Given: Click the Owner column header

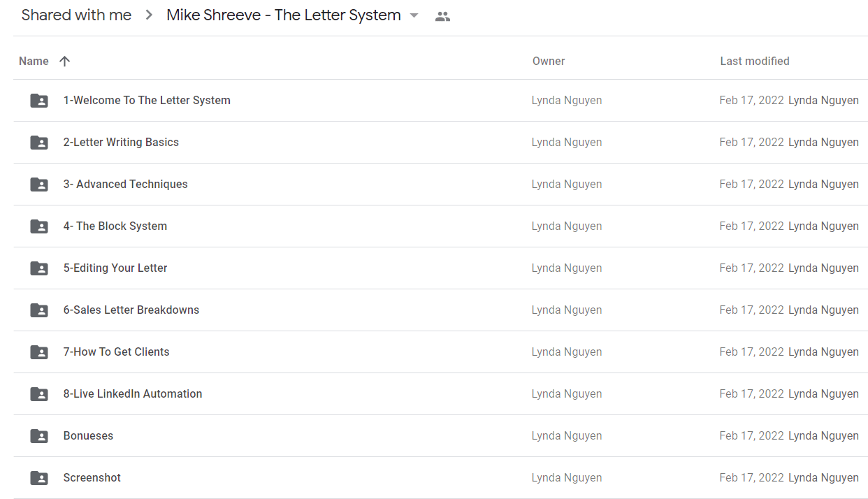Looking at the screenshot, I should pyautogui.click(x=549, y=61).
